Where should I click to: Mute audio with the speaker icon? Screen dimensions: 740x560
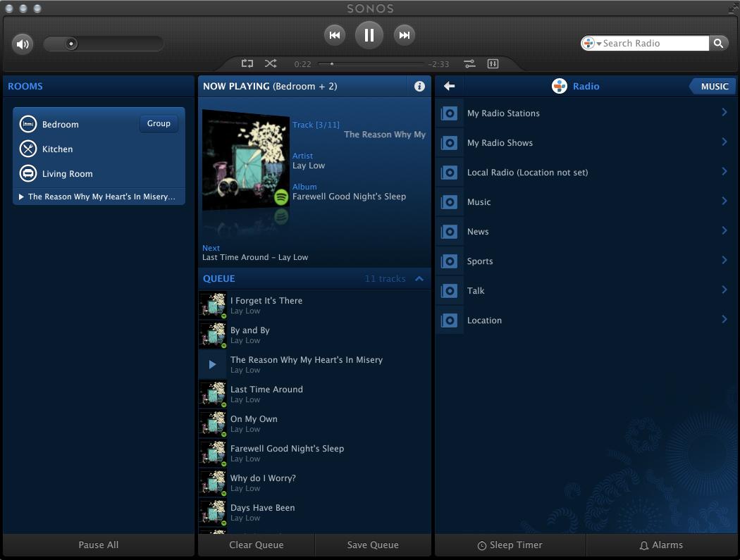tap(22, 44)
